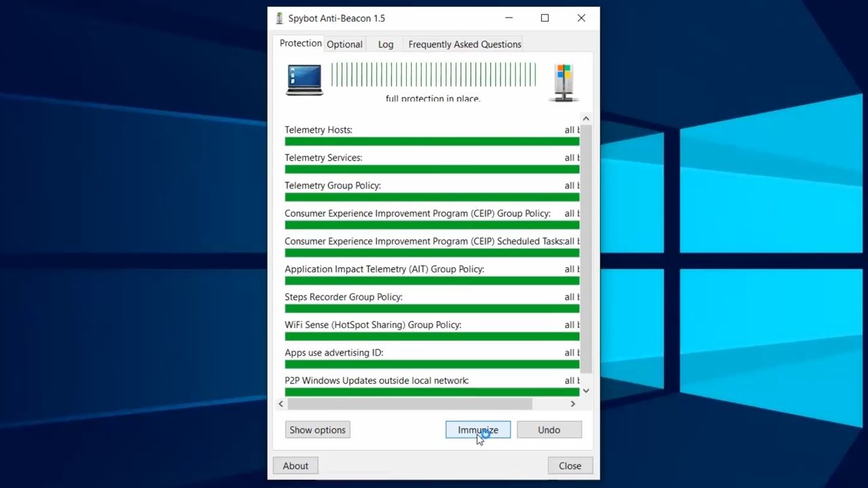This screenshot has width=868, height=488.
Task: Click the Windows server tower icon
Action: click(x=564, y=82)
